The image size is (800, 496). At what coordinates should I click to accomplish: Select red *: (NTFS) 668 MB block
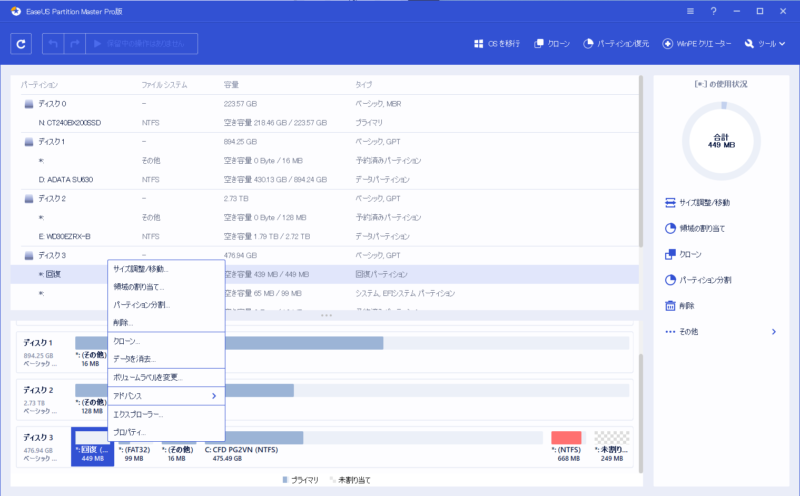coord(567,447)
